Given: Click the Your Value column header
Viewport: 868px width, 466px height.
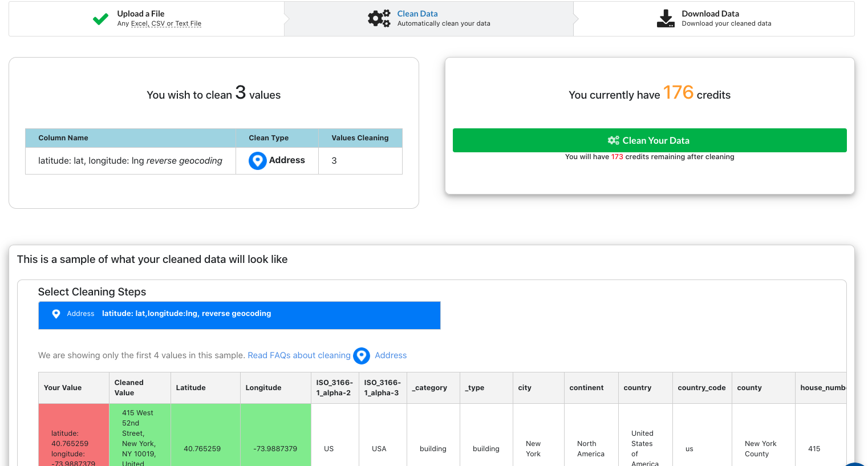Looking at the screenshot, I should tap(74, 388).
